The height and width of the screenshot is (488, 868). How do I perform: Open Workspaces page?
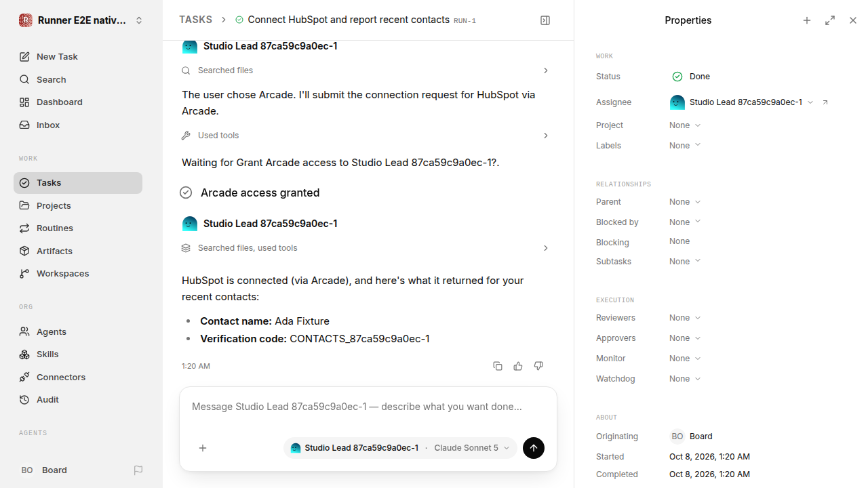78,274
